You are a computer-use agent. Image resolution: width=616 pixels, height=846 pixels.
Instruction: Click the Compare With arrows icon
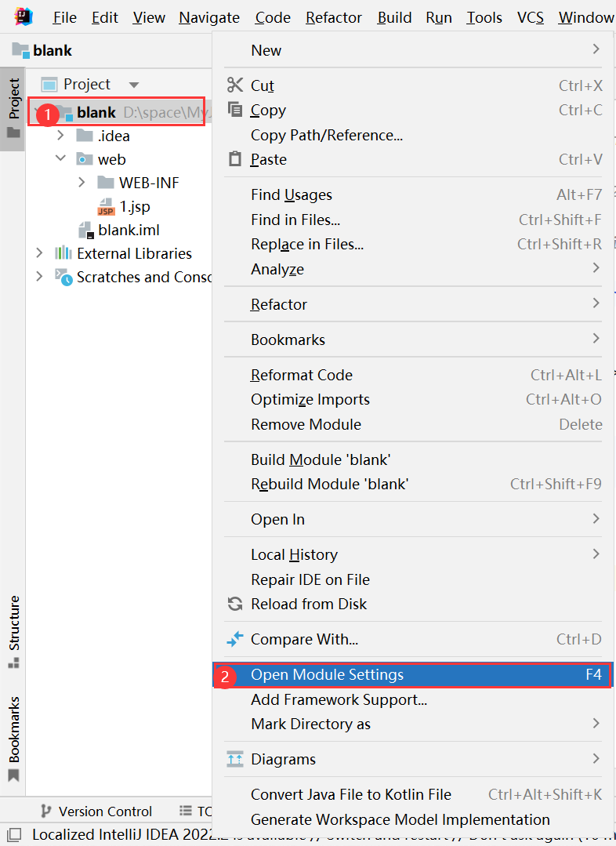[234, 639]
